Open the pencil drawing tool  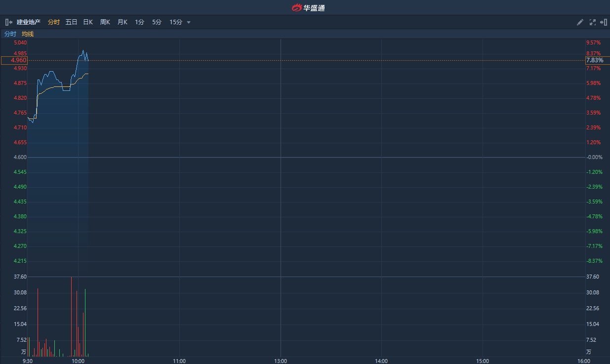(x=580, y=22)
